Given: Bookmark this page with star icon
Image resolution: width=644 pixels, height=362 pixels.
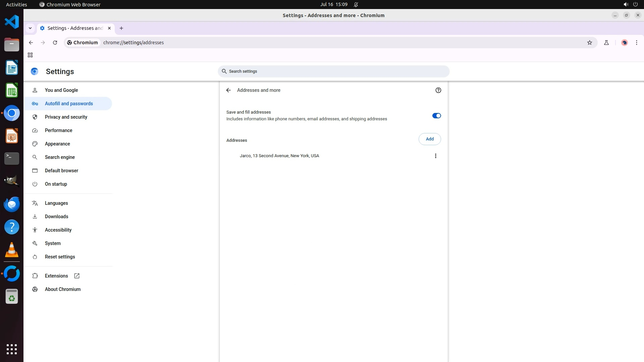Looking at the screenshot, I should click(x=589, y=43).
